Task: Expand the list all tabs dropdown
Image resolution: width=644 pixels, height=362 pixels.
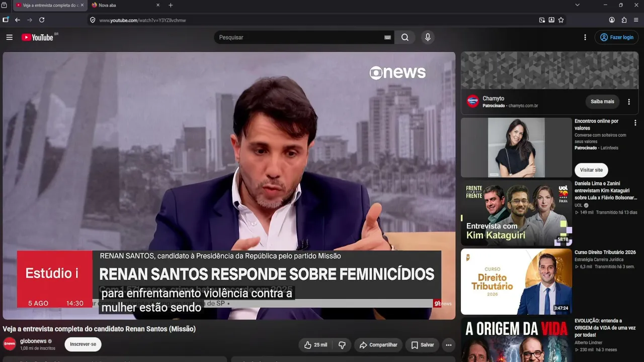Action: (x=577, y=5)
